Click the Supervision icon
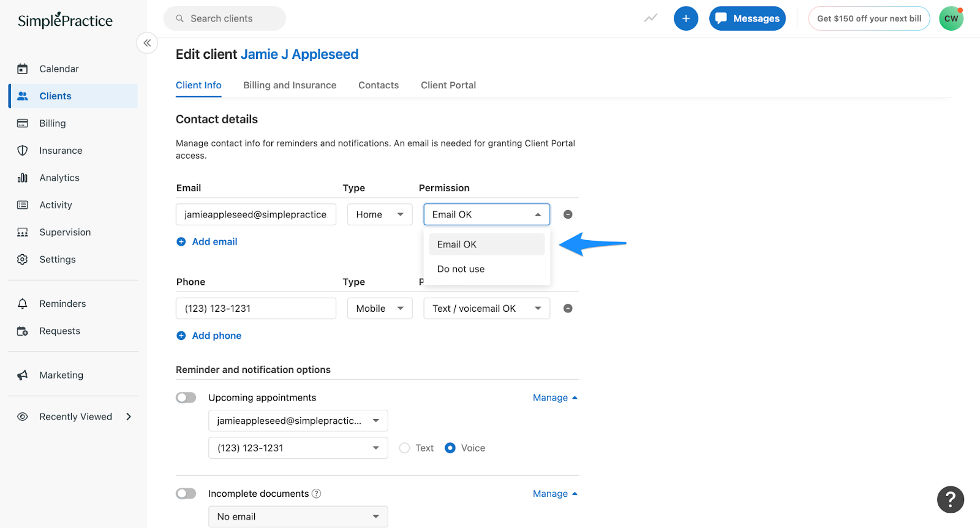Screen dimensions: 980x528 click(23, 232)
